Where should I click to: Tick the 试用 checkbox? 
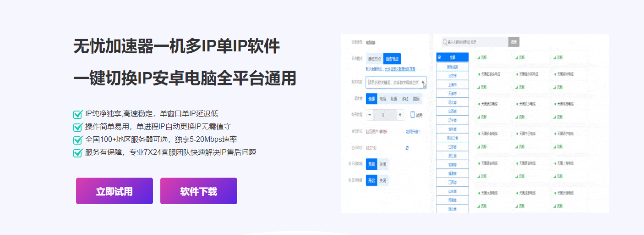413,115
